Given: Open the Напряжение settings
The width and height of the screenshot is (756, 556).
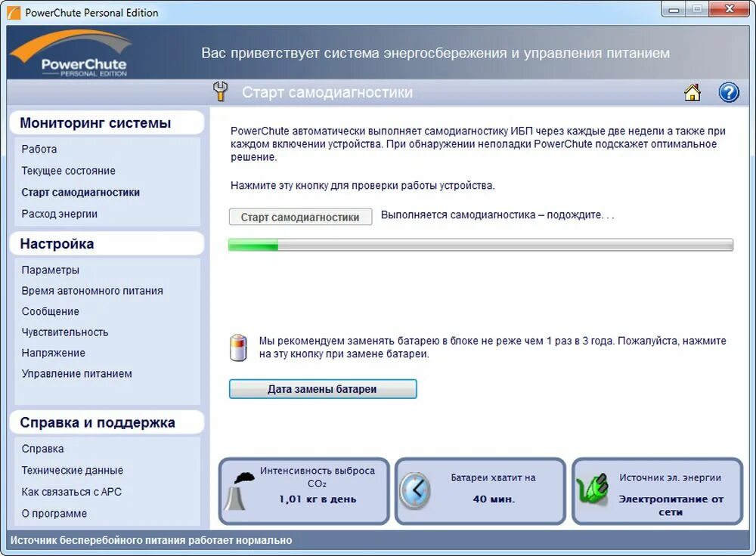Looking at the screenshot, I should tap(53, 353).
